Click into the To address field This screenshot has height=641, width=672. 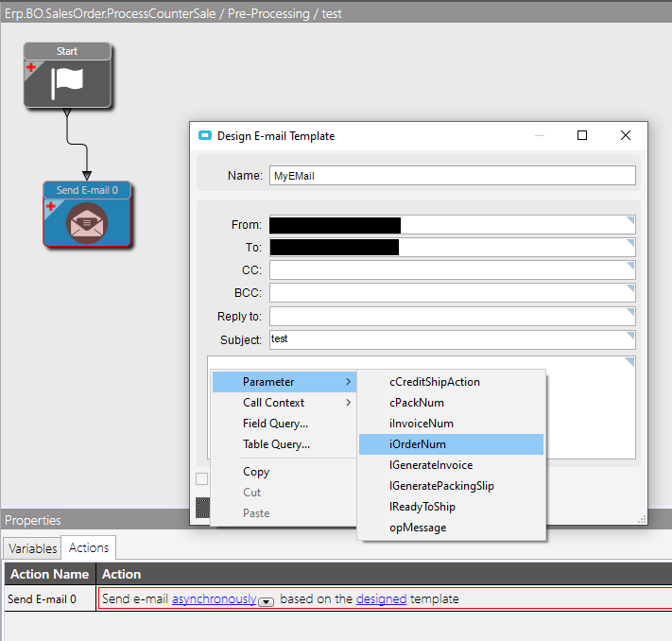coord(452,248)
